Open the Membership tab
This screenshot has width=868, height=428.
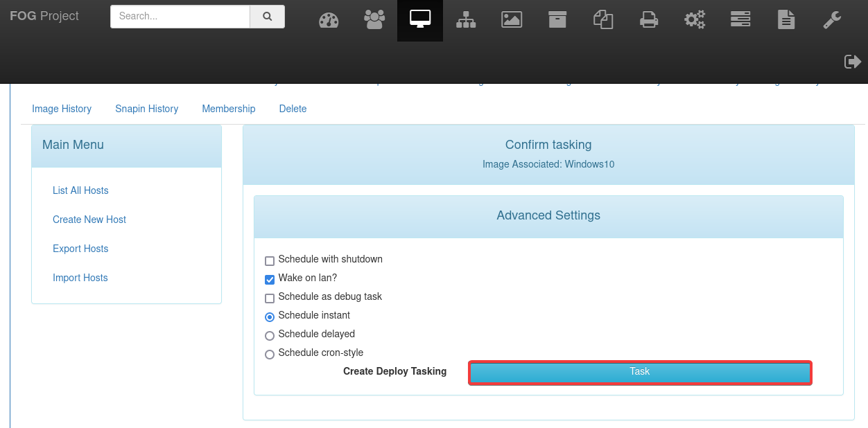tap(229, 109)
